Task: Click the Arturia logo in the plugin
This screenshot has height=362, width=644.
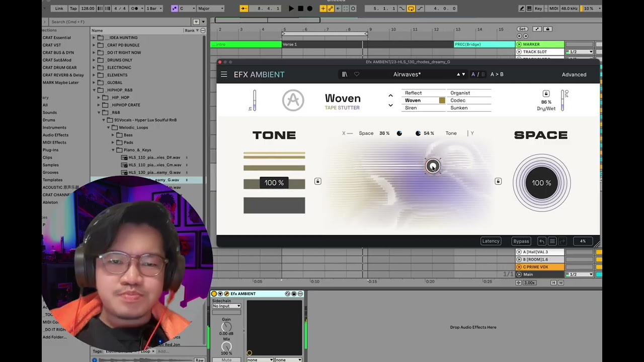Action: pos(293,100)
